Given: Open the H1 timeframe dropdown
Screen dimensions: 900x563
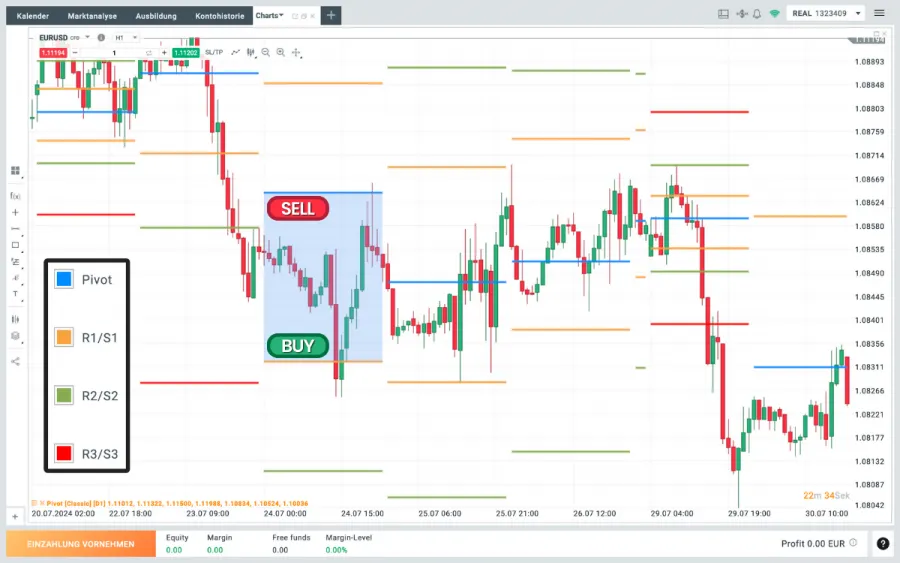Looking at the screenshot, I should pyautogui.click(x=126, y=37).
